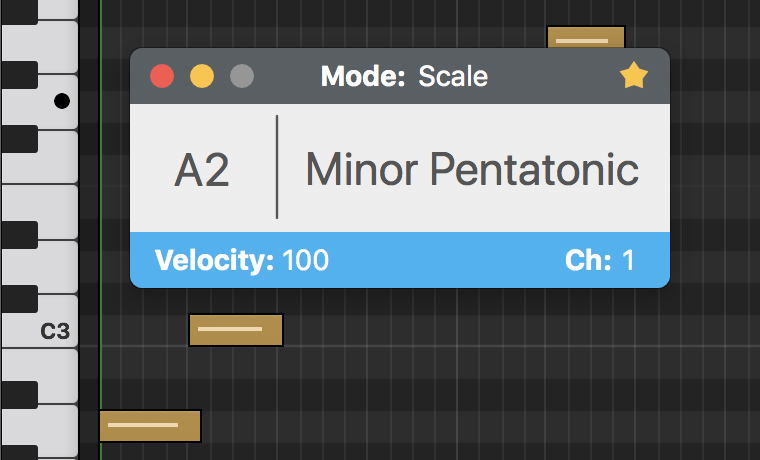The height and width of the screenshot is (460, 760).
Task: Change the A2 root note
Action: click(202, 170)
